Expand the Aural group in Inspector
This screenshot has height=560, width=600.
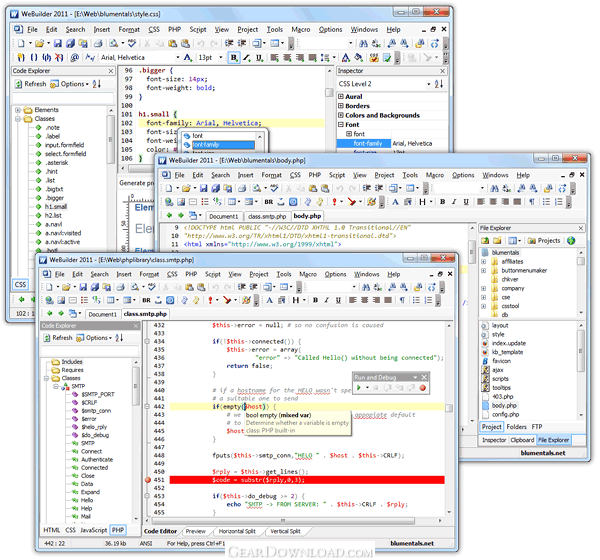pos(341,96)
